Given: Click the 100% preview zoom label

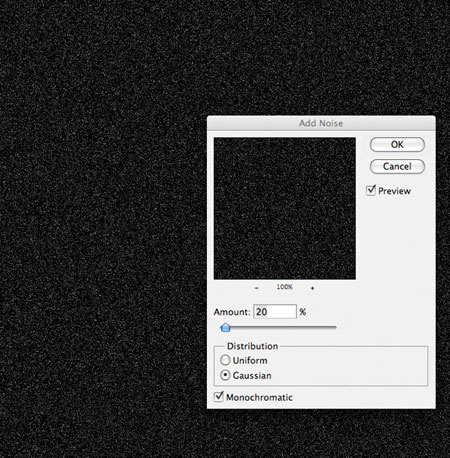Looking at the screenshot, I should click(284, 287).
